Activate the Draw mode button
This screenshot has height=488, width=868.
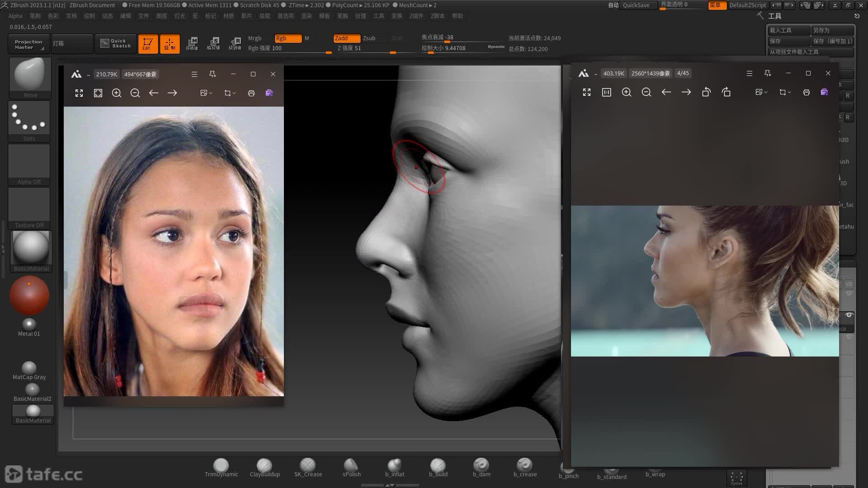click(170, 44)
